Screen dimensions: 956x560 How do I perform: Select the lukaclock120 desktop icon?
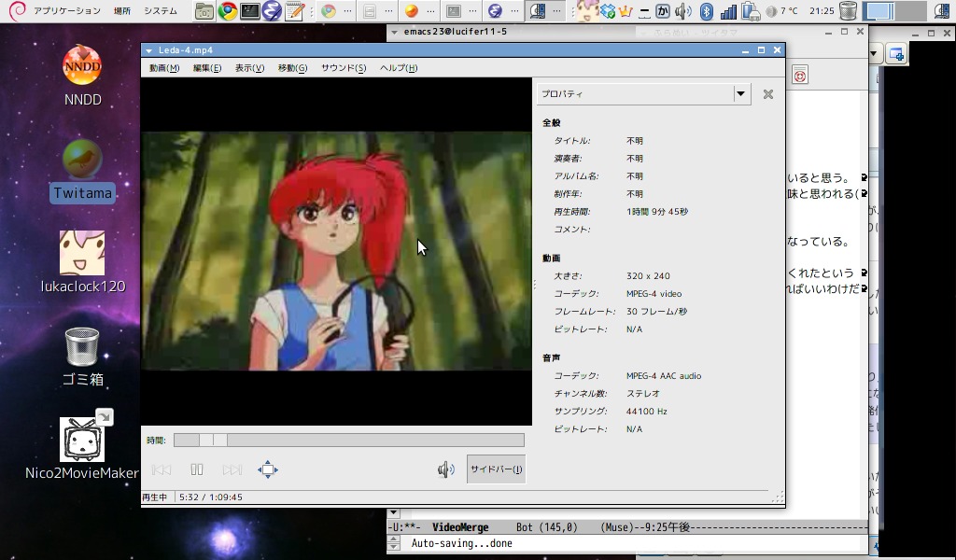[82, 262]
